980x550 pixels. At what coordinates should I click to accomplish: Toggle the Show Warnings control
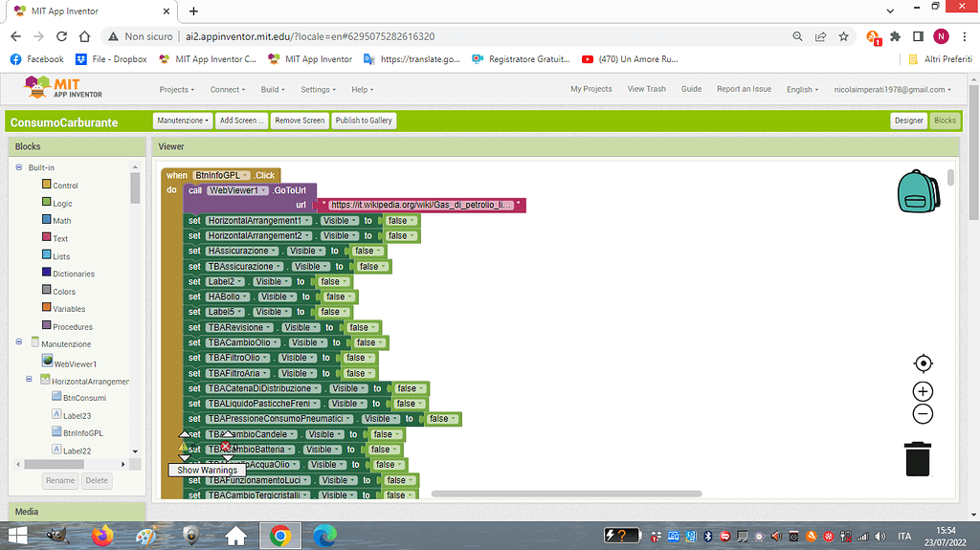coord(207,470)
